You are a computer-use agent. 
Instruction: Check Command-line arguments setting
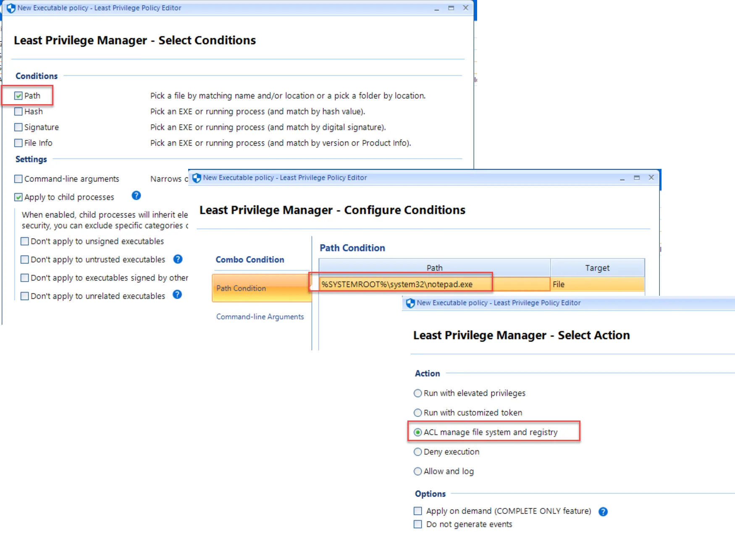(x=18, y=179)
